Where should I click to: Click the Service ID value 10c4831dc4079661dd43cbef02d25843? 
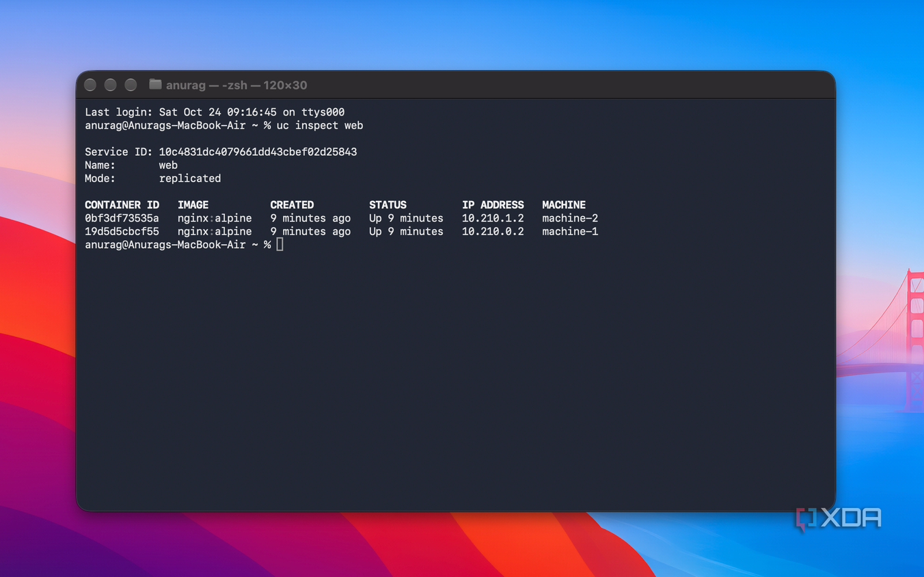coord(258,152)
